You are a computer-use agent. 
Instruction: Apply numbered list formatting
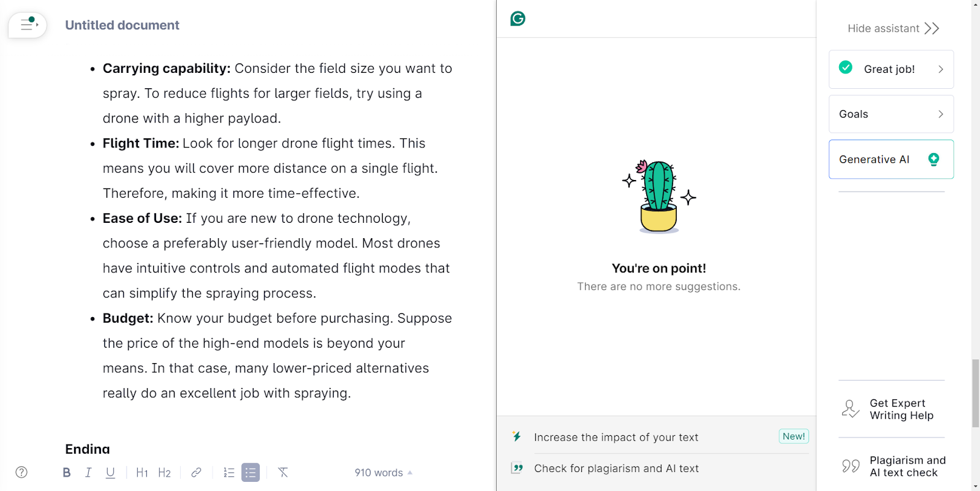coord(229,472)
